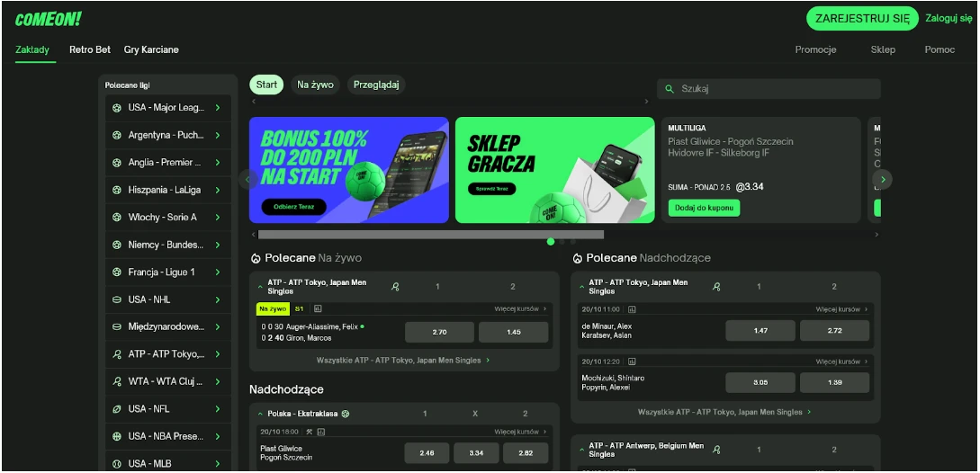Viewport: 980px width, 473px height.
Task: Click the Szukaj search field
Action: tap(769, 89)
